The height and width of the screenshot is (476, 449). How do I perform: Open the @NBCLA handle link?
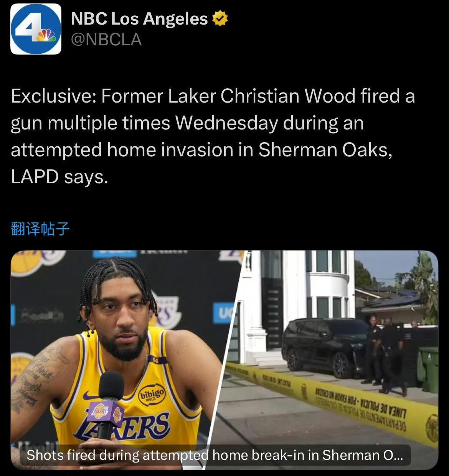tap(106, 40)
